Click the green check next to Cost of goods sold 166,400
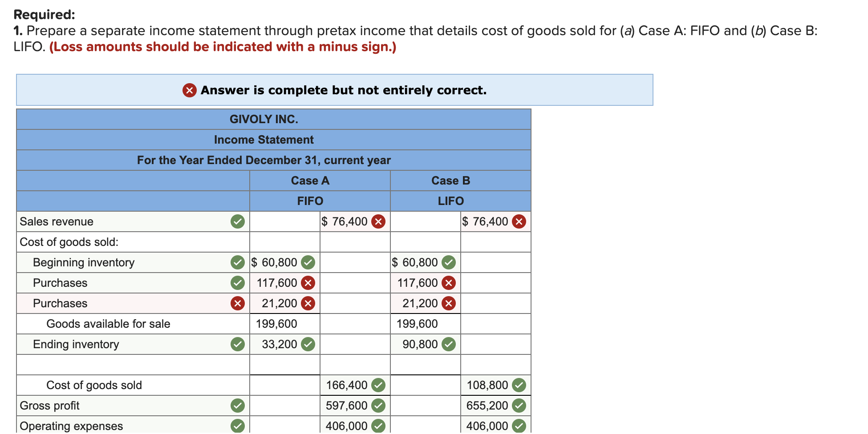The height and width of the screenshot is (434, 868). (378, 385)
